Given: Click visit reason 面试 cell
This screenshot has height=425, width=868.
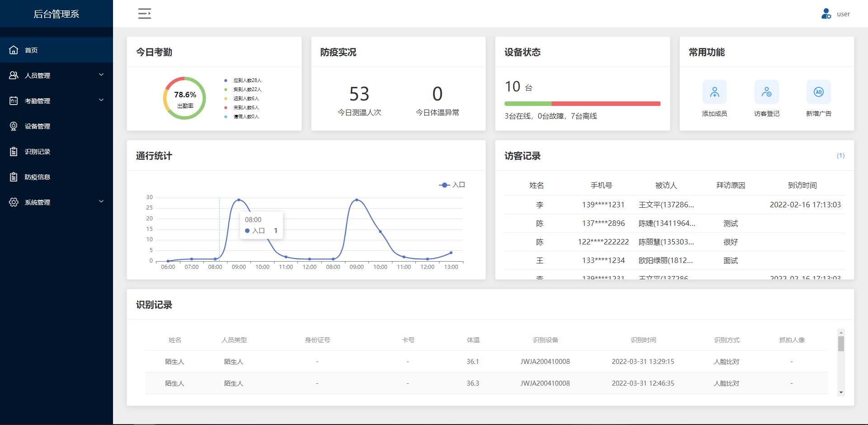Looking at the screenshot, I should pyautogui.click(x=731, y=260).
